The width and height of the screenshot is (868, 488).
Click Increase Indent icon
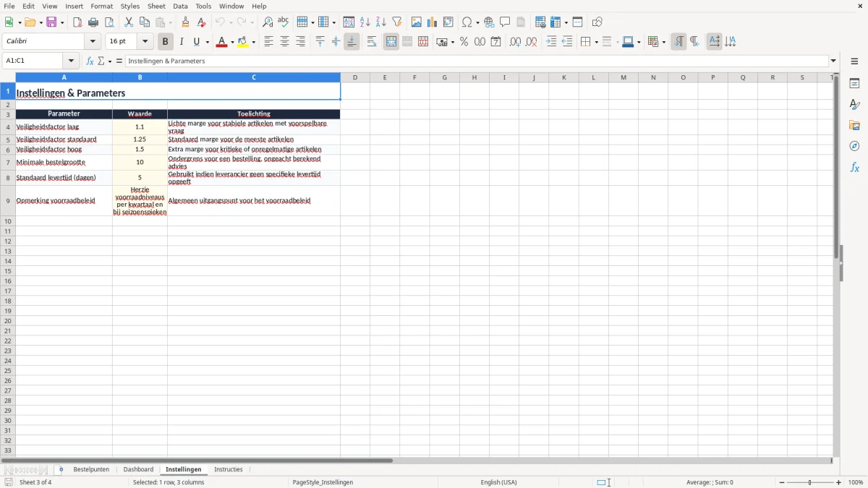(551, 42)
